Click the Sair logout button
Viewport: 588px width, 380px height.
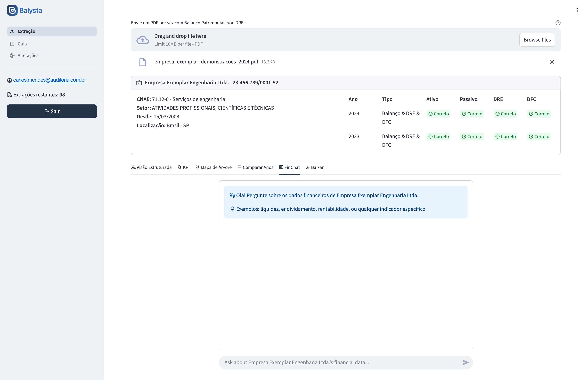tap(52, 111)
